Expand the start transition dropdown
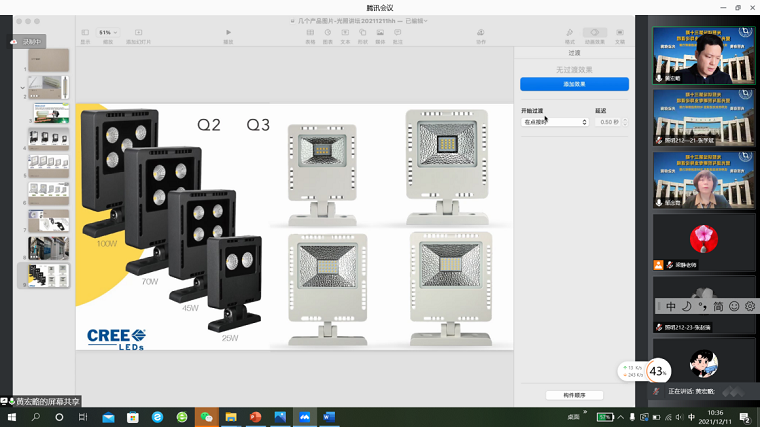The image size is (760, 427). (555, 122)
